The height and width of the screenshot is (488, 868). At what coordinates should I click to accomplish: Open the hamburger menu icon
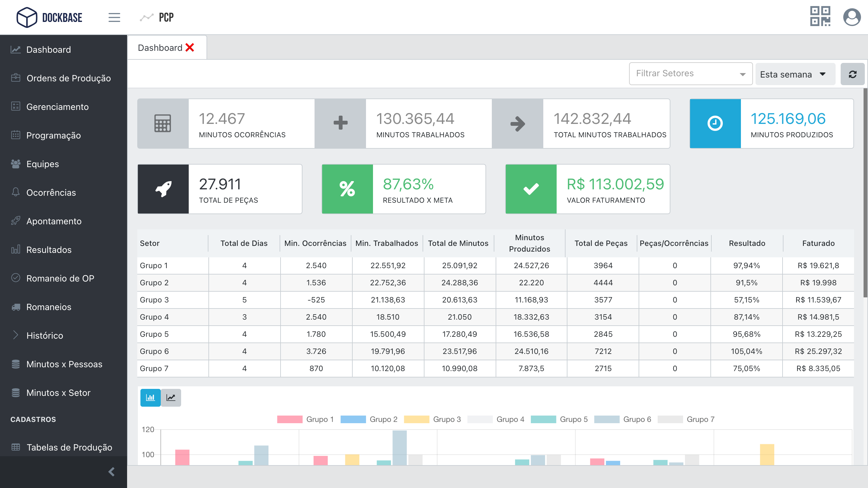pyautogui.click(x=114, y=17)
